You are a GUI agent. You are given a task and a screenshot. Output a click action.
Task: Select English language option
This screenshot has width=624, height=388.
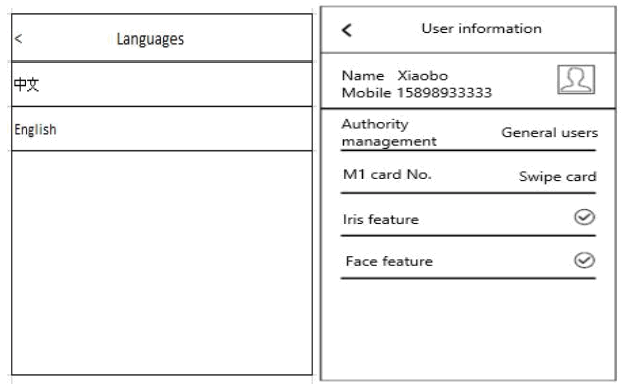click(162, 129)
